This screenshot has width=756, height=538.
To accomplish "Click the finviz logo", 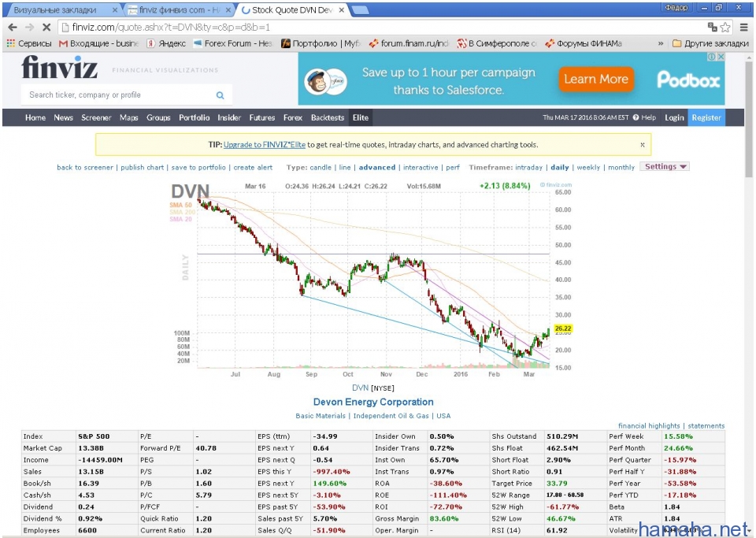I will coord(59,67).
